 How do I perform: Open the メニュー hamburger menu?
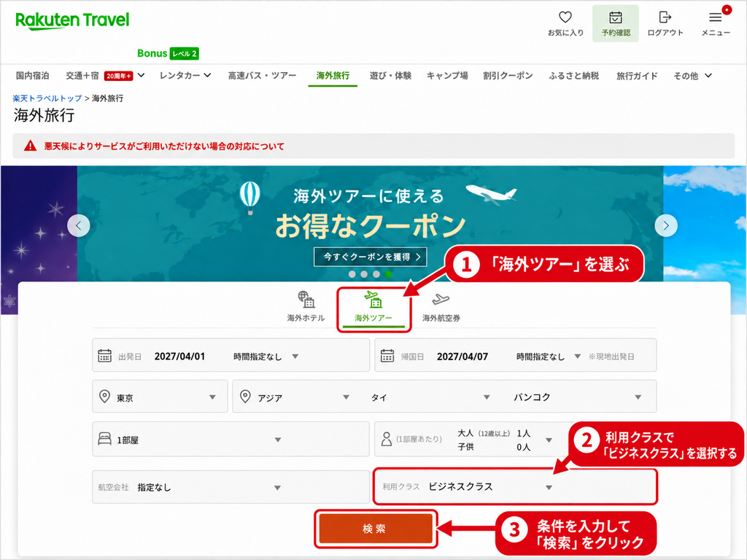716,23
